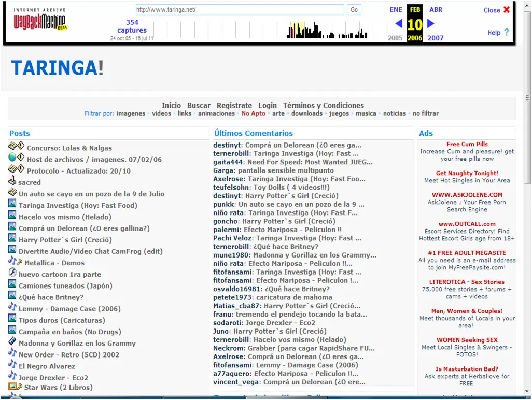Image resolution: width=532 pixels, height=400 pixels.
Task: Click the vertical scrollbar thumb
Action: point(527,98)
